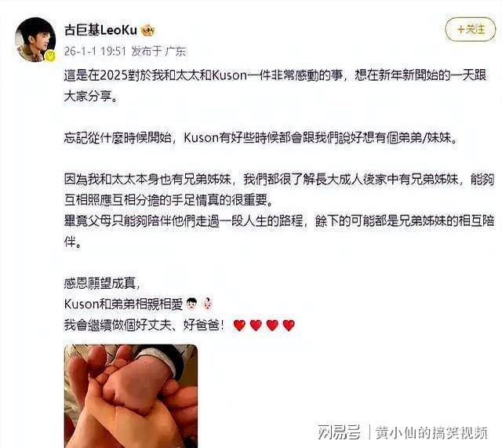Viewport: 502px width, 448px height.
Task: Click the line 感恩願望成真
Action: pyautogui.click(x=102, y=283)
